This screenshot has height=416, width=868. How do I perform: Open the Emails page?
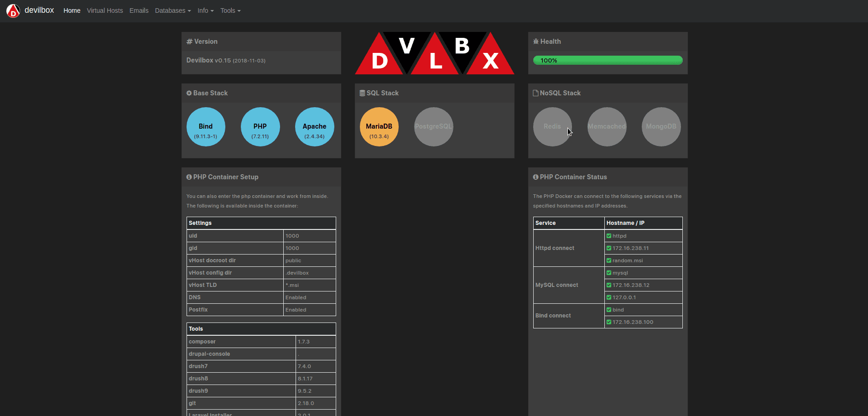[139, 10]
